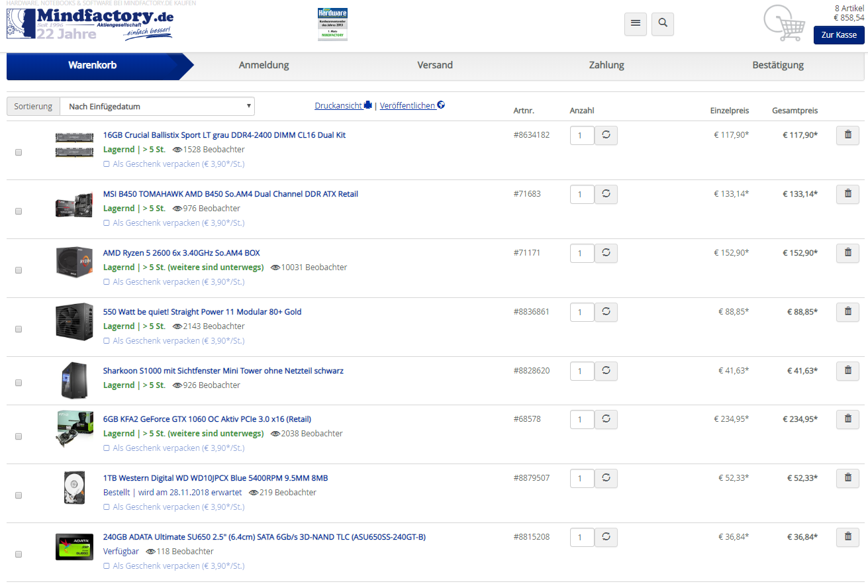Enable gift wrapping for AMD Ryzen 5
The height and width of the screenshot is (588, 868).
107,282
